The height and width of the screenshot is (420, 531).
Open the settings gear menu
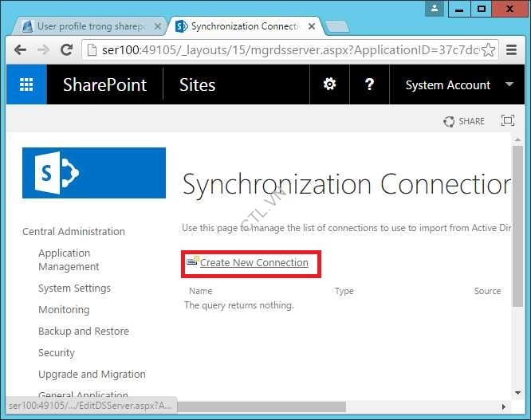(x=329, y=84)
